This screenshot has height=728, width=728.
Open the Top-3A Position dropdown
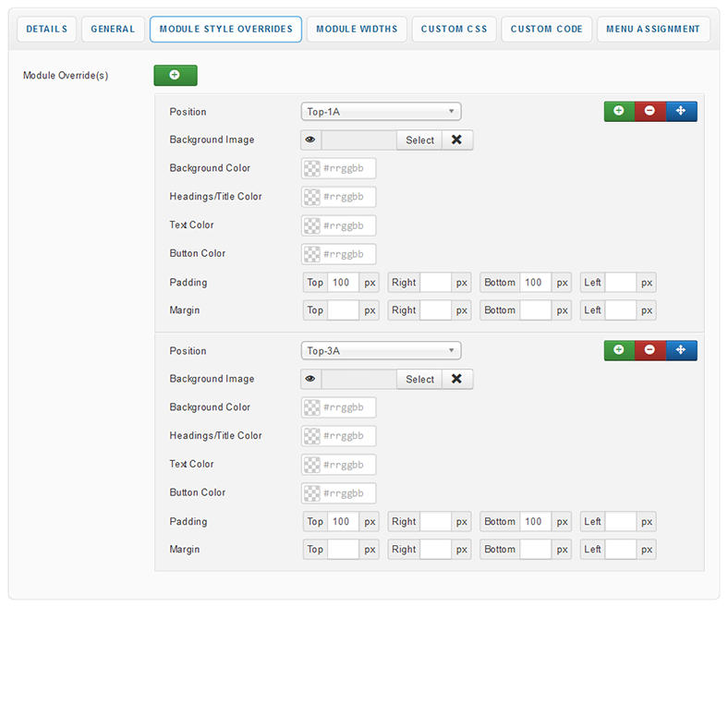(x=381, y=351)
